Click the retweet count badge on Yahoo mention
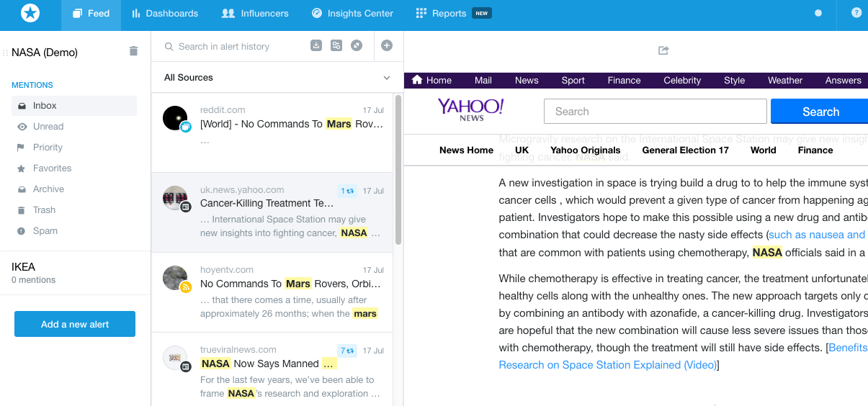The image size is (868, 406). (347, 191)
